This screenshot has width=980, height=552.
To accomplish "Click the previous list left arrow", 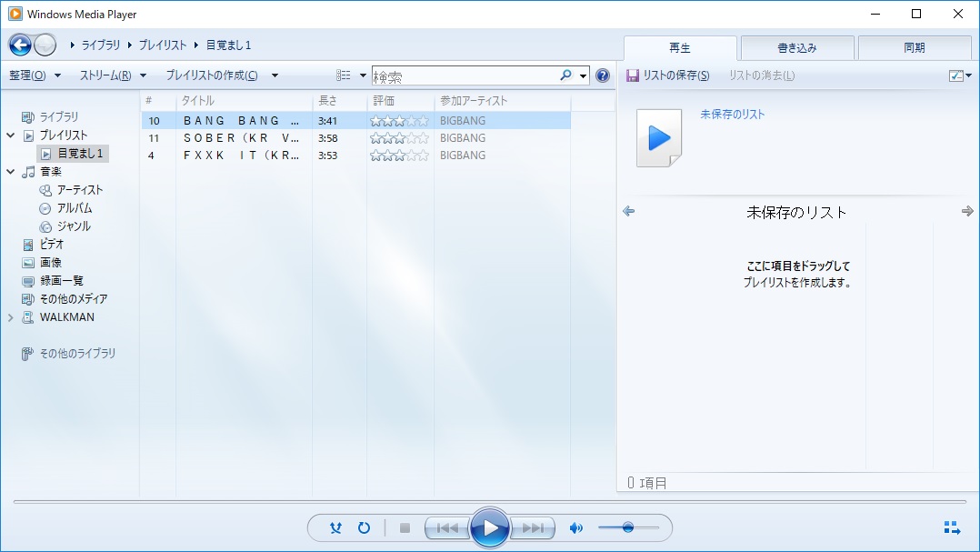I will pyautogui.click(x=629, y=211).
